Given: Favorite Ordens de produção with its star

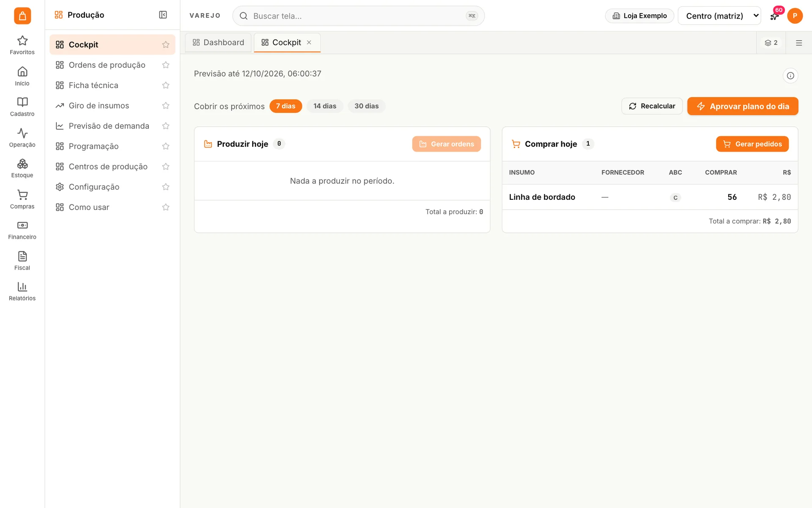Looking at the screenshot, I should (166, 65).
